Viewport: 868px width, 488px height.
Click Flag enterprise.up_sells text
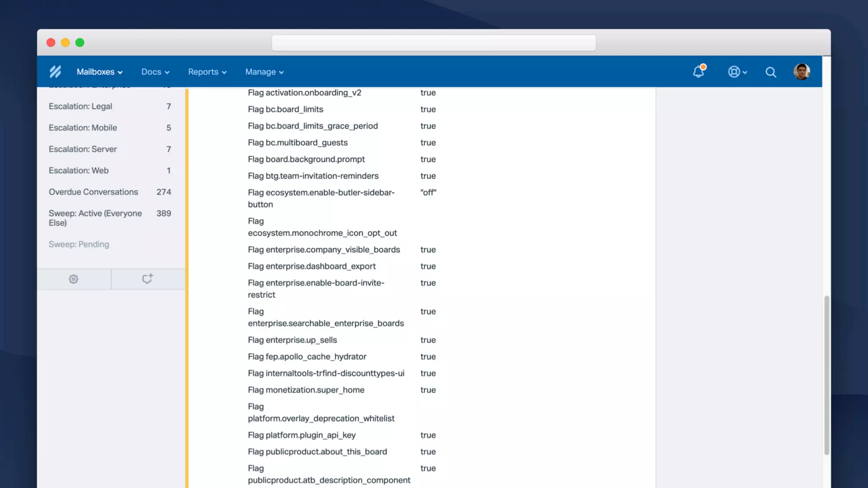[x=292, y=340]
